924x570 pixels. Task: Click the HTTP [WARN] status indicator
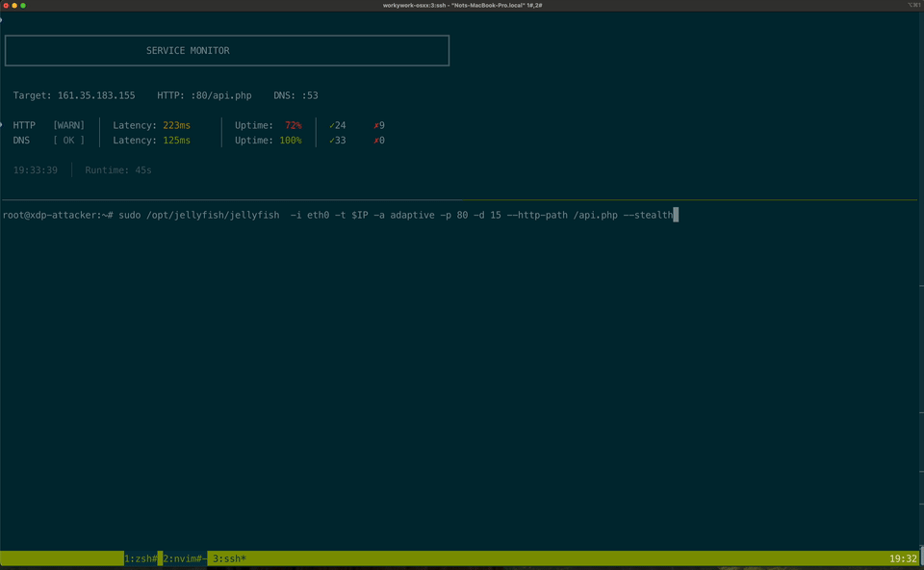pyautogui.click(x=68, y=125)
